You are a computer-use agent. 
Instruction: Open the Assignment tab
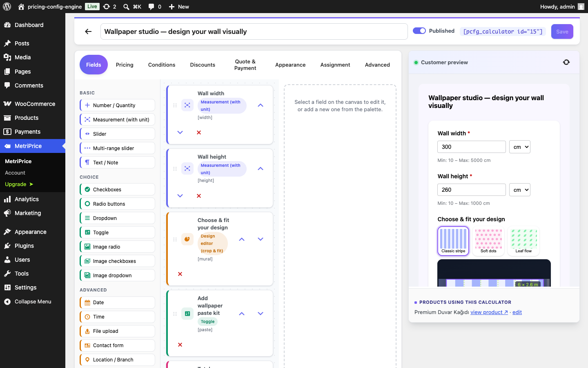click(x=335, y=65)
